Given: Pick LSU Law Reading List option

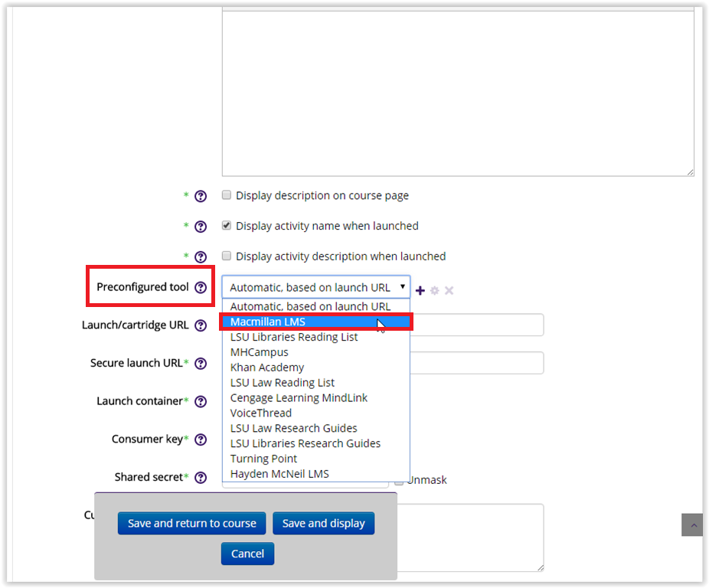Looking at the screenshot, I should pyautogui.click(x=316, y=383).
